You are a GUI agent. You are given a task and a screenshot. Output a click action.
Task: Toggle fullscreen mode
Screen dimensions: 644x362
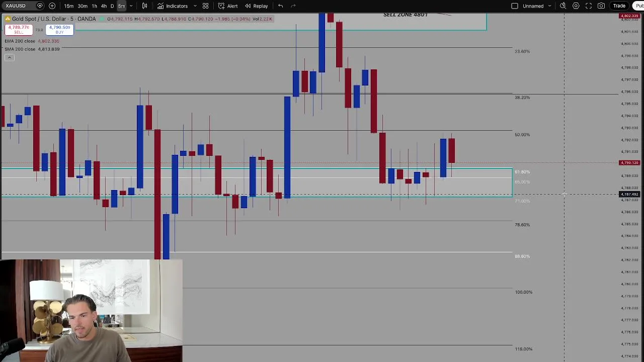pos(589,6)
